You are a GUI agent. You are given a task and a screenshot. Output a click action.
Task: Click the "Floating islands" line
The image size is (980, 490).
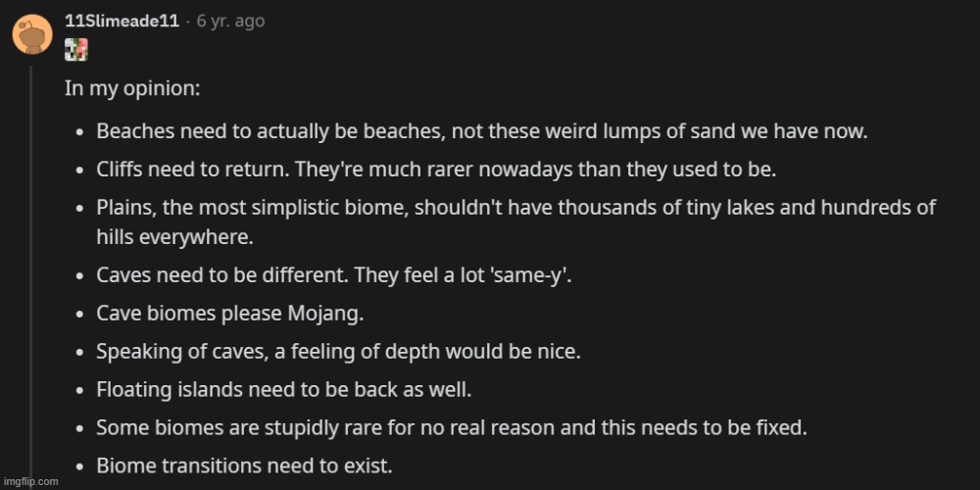coord(283,389)
